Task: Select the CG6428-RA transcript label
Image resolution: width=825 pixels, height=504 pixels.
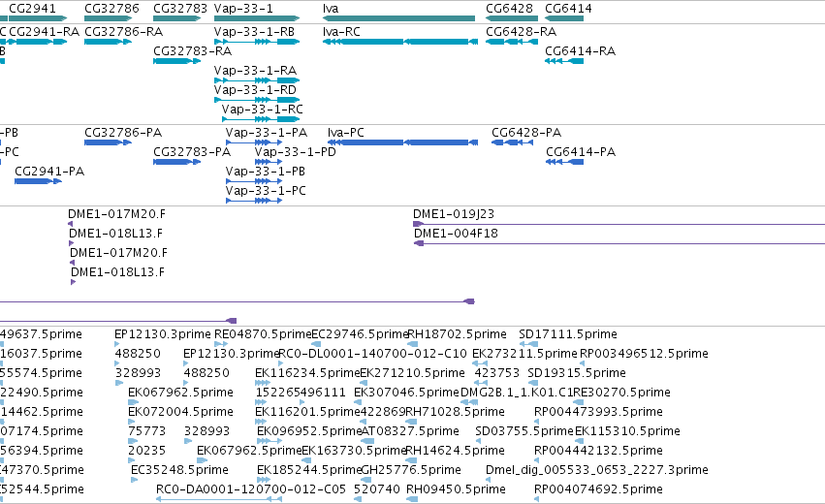Action: (x=521, y=32)
